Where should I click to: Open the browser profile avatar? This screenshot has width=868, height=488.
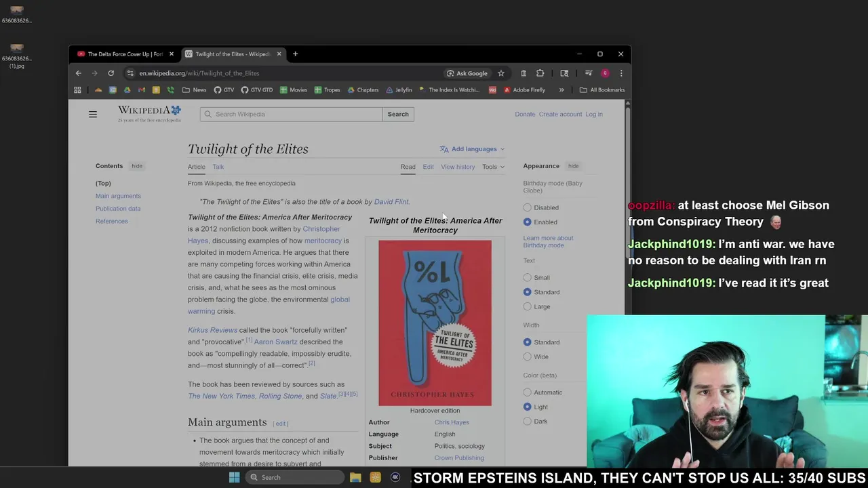[605, 73]
